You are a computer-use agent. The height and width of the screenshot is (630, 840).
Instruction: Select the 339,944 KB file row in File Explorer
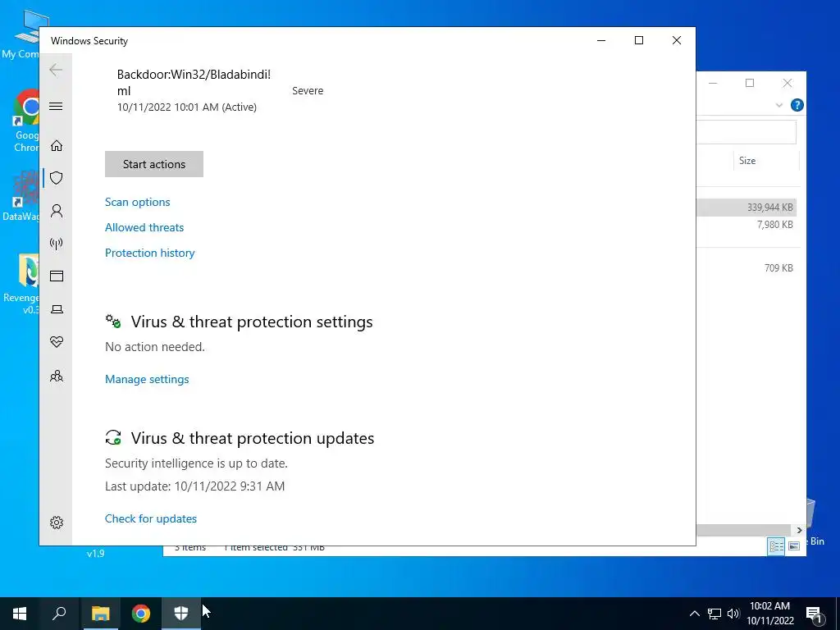pyautogui.click(x=746, y=208)
